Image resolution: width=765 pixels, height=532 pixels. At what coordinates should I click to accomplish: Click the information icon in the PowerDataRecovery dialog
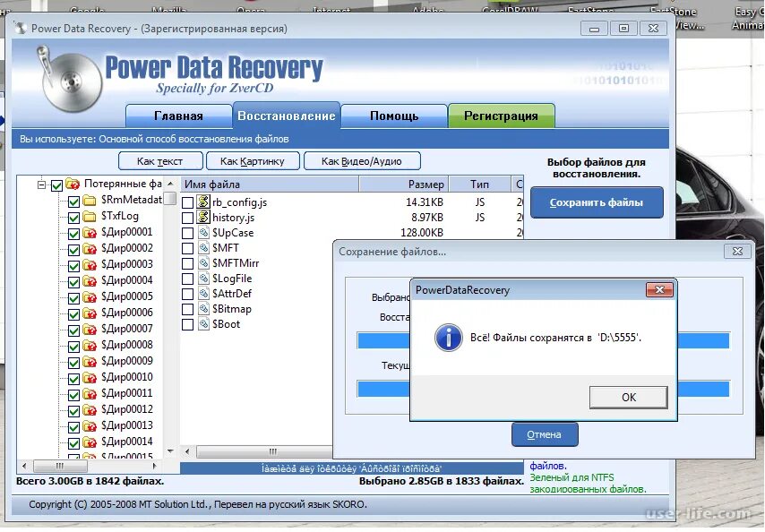click(x=449, y=337)
